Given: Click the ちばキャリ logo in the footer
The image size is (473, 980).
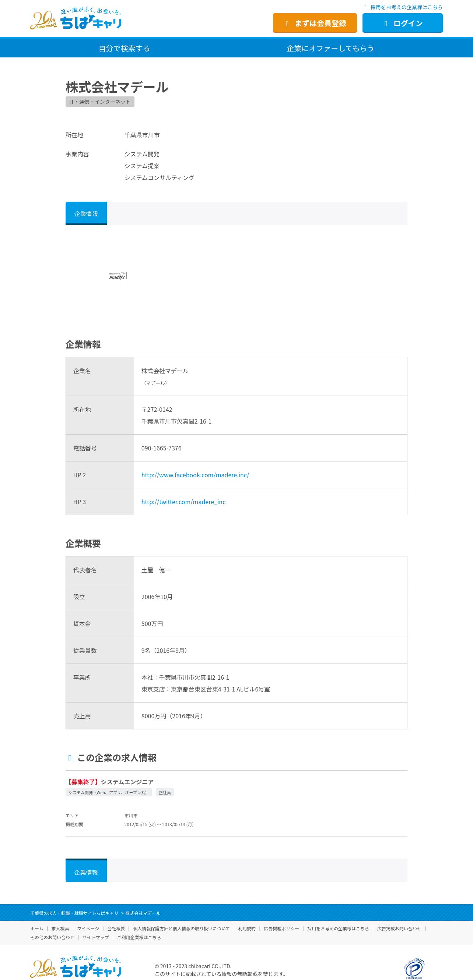Looking at the screenshot, I should [76, 967].
